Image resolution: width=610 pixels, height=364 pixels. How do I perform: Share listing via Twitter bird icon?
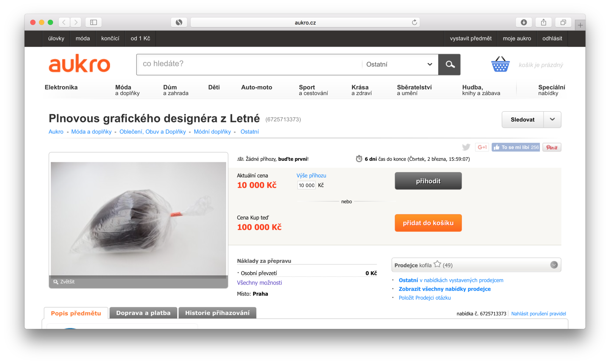(x=466, y=147)
